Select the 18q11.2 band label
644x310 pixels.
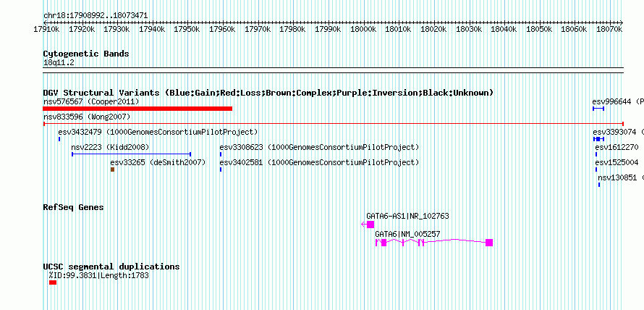click(59, 63)
